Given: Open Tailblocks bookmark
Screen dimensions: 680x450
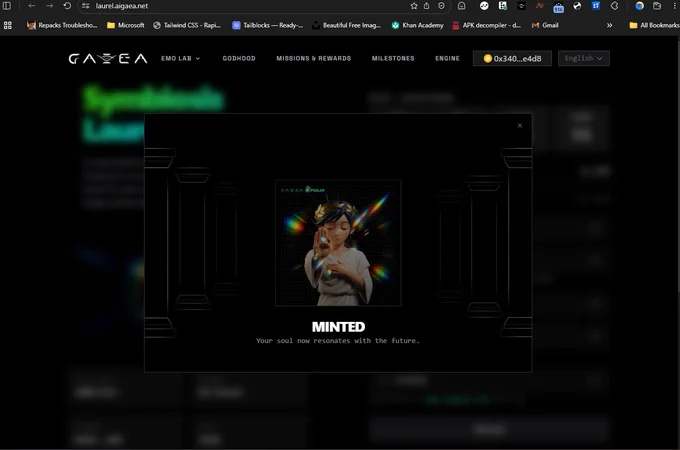Looking at the screenshot, I should pos(268,25).
